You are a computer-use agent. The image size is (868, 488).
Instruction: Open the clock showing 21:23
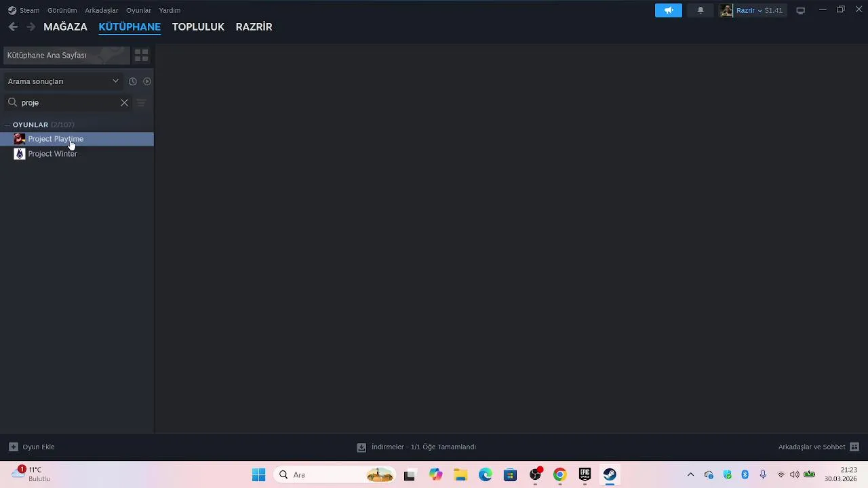pyautogui.click(x=841, y=474)
